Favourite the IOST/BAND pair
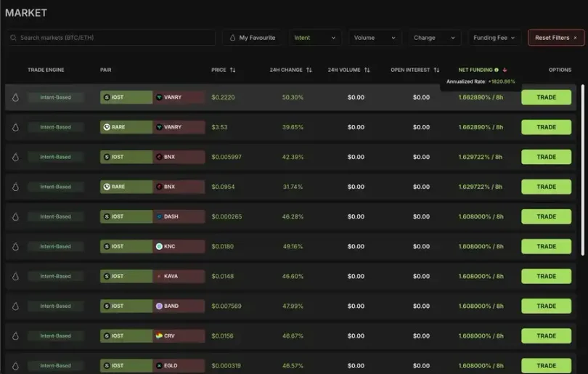Viewport: 588px width, 374px height. (15, 306)
